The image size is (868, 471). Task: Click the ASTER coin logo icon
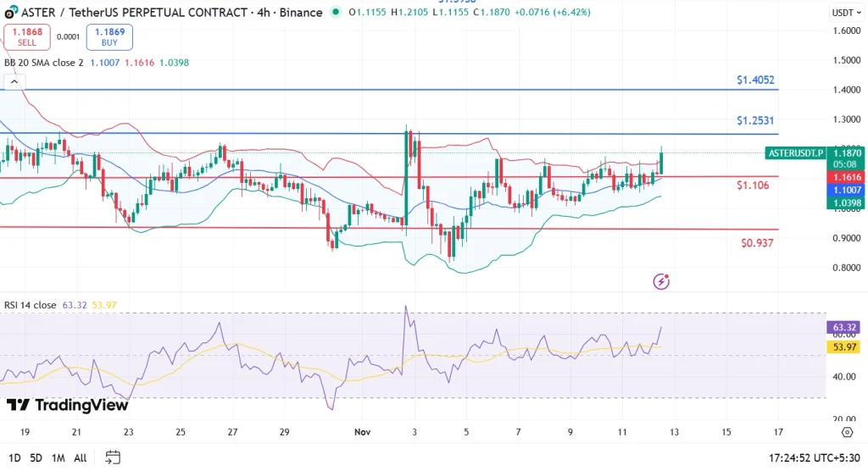[x=10, y=13]
